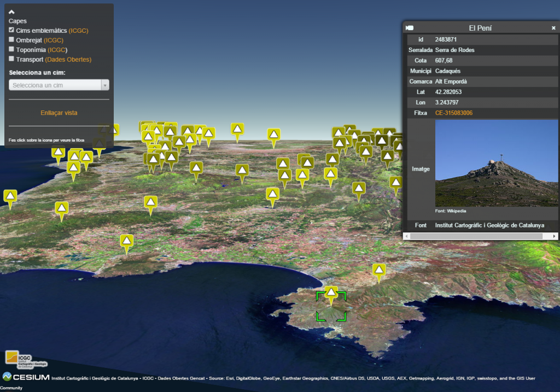Click the Enllaçar vista link
Viewport: 560px width, 392px height.
click(x=59, y=113)
